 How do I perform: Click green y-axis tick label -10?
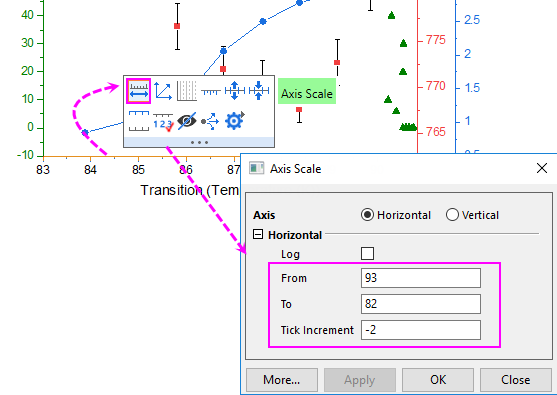tap(25, 155)
